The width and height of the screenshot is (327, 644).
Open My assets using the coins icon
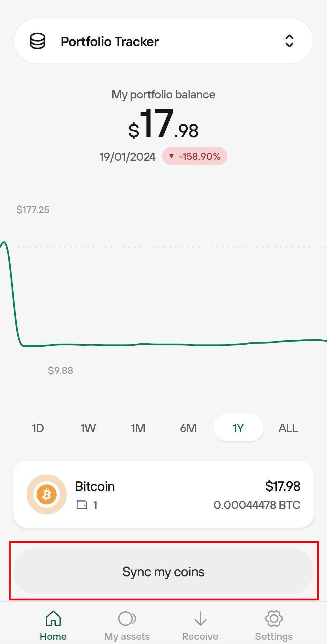[x=127, y=618]
